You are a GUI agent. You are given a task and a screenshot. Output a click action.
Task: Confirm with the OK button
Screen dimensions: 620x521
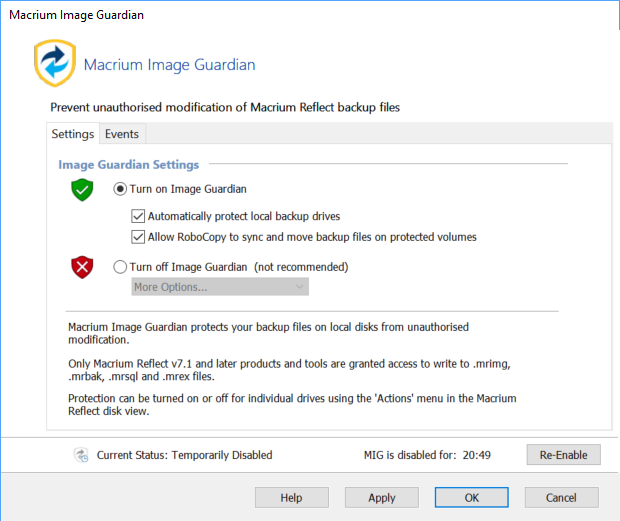[x=472, y=498]
